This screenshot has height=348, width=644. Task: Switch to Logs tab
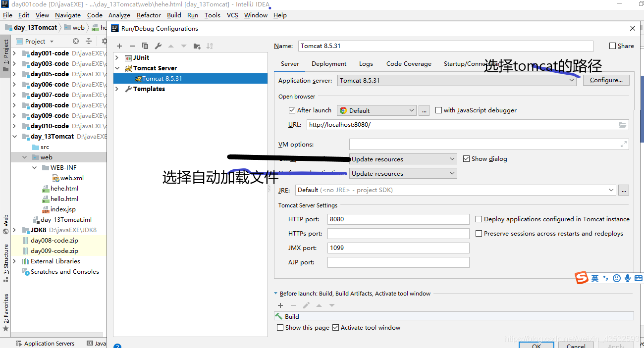(366, 64)
